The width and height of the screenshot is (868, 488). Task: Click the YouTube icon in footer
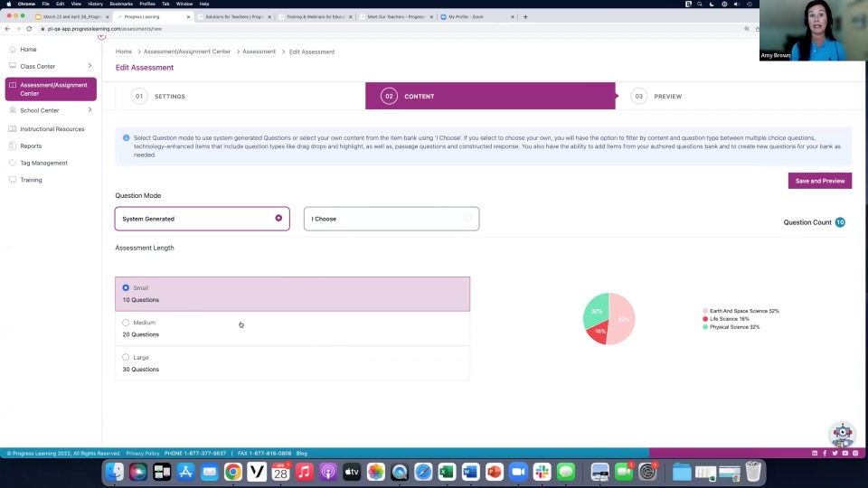[x=845, y=453]
